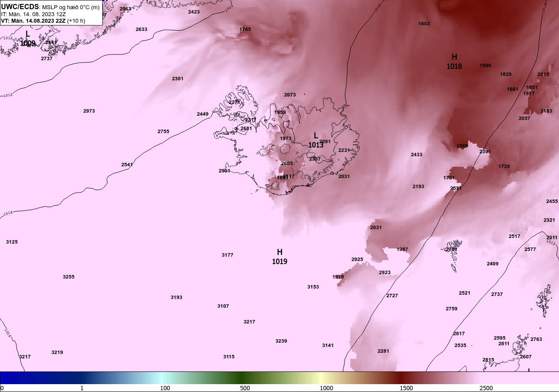The image size is (559, 392).
Task: Click the height value 2455
Action: [x=552, y=201]
